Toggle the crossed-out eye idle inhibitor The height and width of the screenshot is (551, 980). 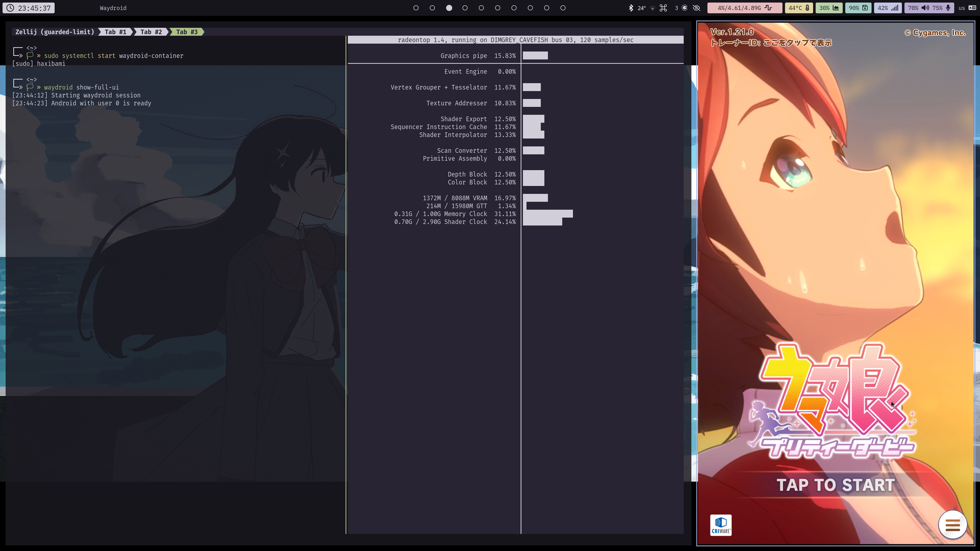pyautogui.click(x=696, y=8)
